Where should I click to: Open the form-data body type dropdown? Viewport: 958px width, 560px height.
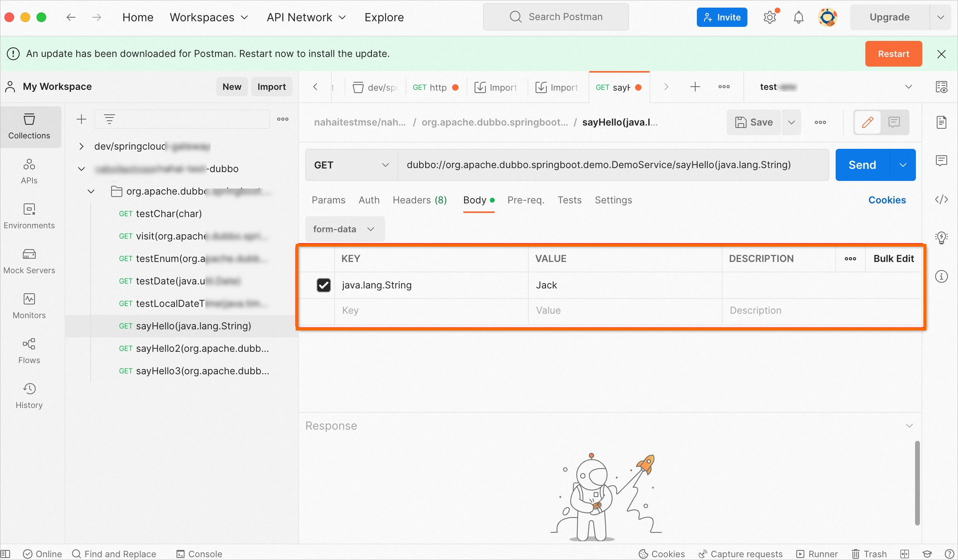click(x=345, y=229)
